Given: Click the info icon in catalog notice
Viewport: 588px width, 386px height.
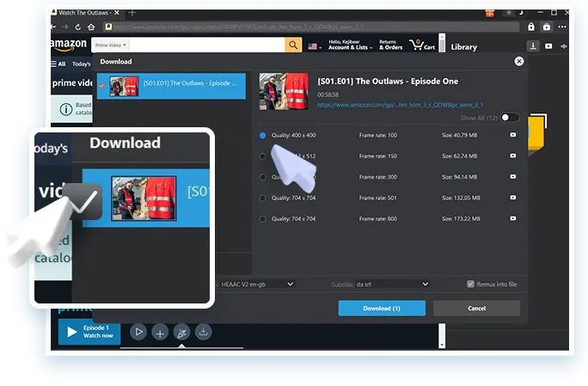Looking at the screenshot, I should (x=66, y=109).
